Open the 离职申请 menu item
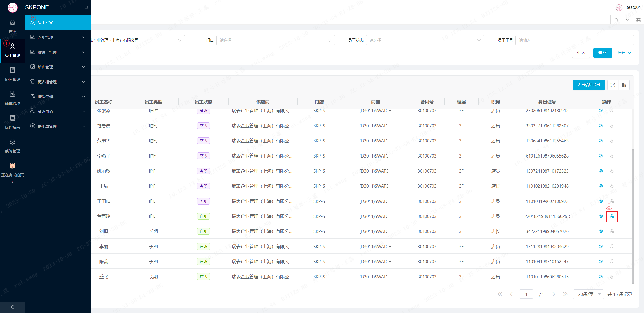This screenshot has height=313, width=644. (58, 111)
